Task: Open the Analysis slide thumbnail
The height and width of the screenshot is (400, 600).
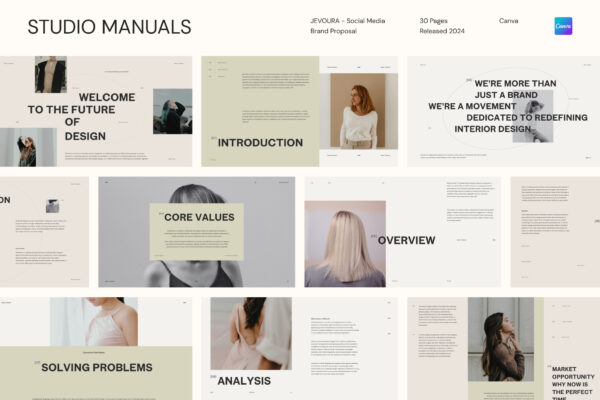Action: coord(300,349)
